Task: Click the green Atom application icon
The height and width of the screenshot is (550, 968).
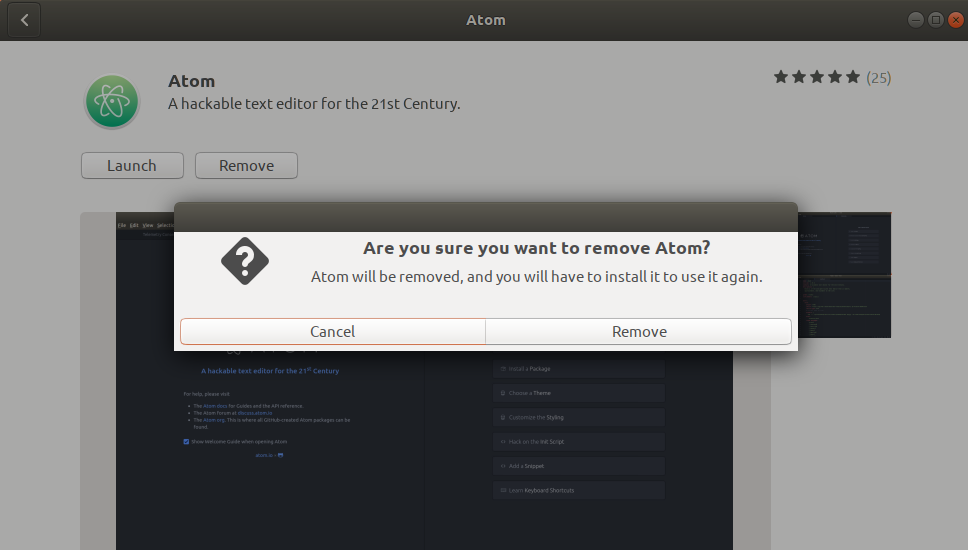Action: (111, 102)
